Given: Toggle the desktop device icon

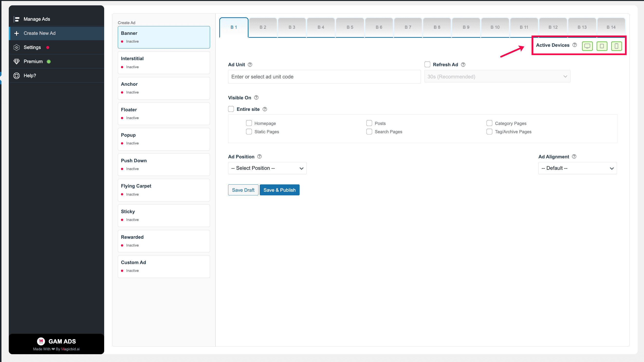Looking at the screenshot, I should (587, 46).
